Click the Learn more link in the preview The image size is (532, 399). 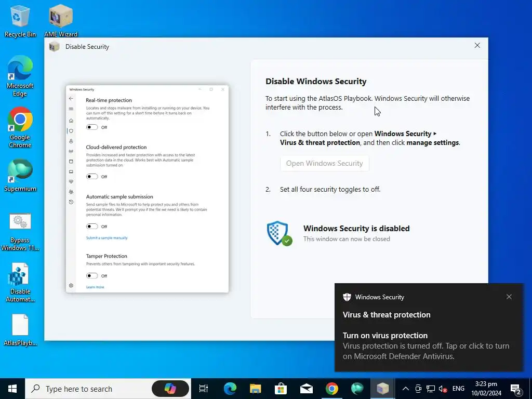click(x=95, y=287)
